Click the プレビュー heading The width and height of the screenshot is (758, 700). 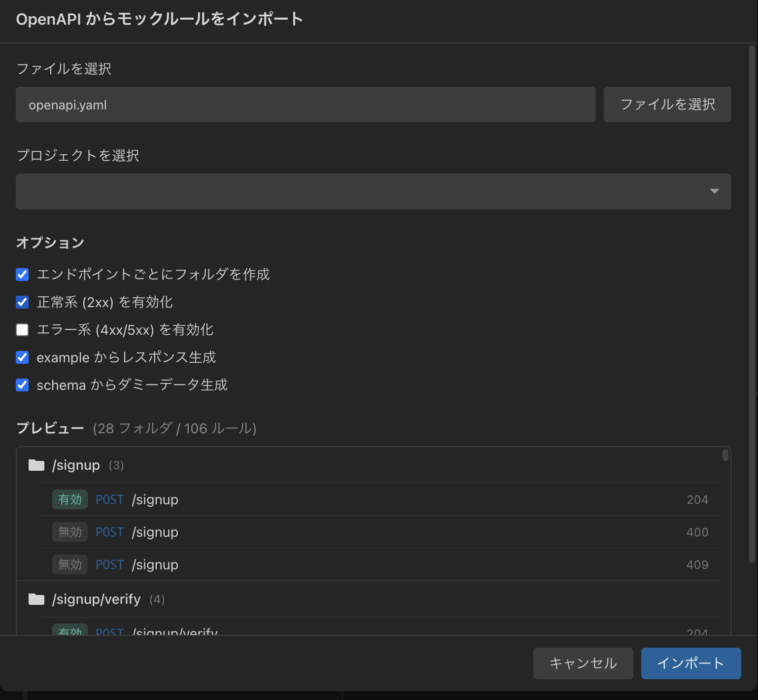point(50,428)
